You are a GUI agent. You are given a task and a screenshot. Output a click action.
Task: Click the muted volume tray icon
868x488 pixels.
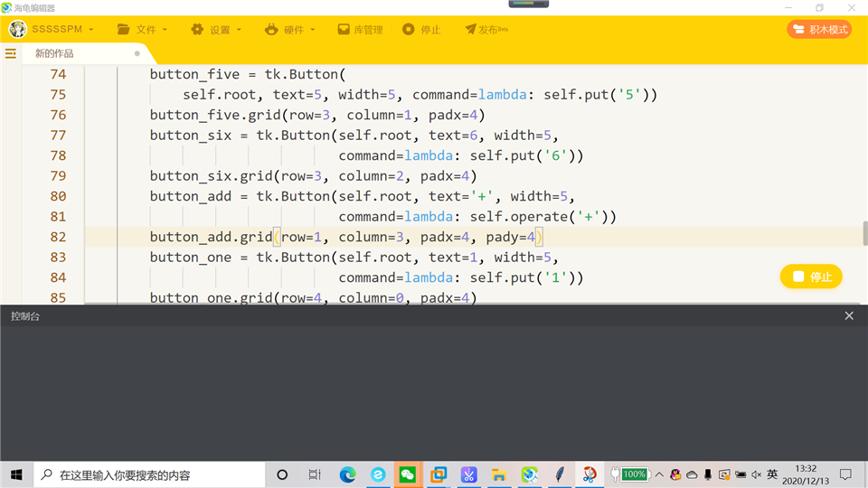tap(756, 474)
